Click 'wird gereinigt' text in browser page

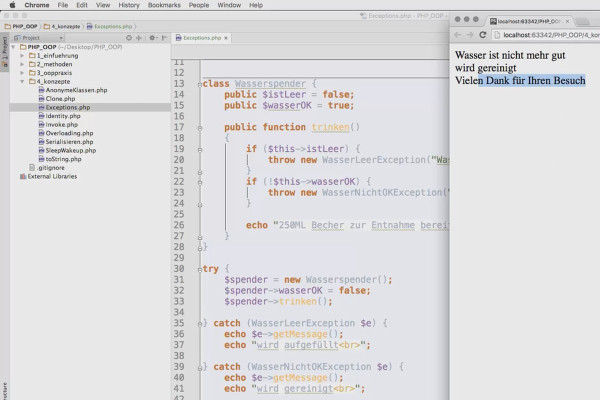point(486,68)
